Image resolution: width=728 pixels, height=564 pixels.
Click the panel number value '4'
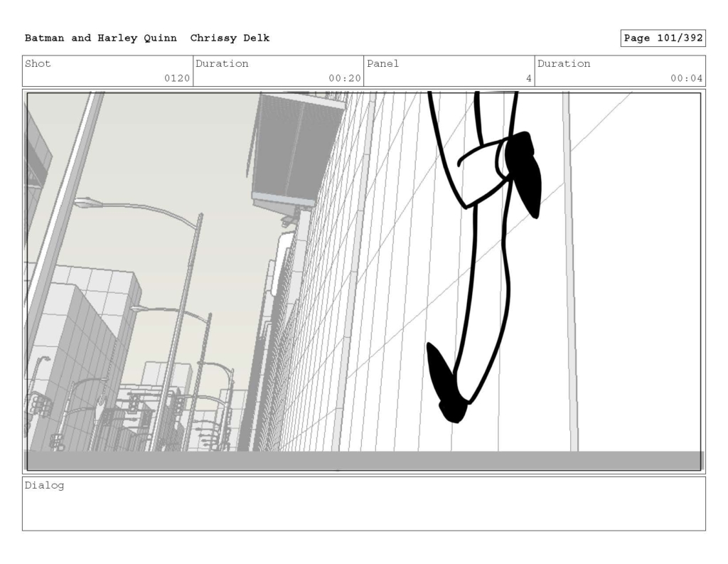pos(529,78)
